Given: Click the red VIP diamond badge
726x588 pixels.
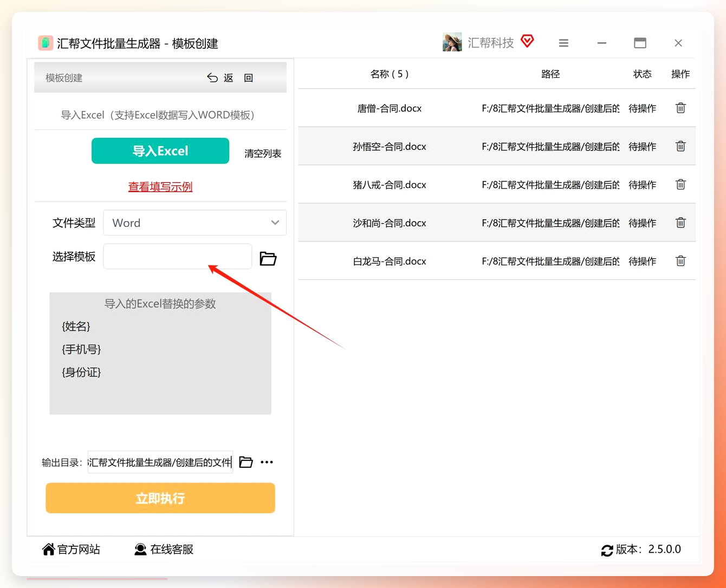Looking at the screenshot, I should pos(527,41).
